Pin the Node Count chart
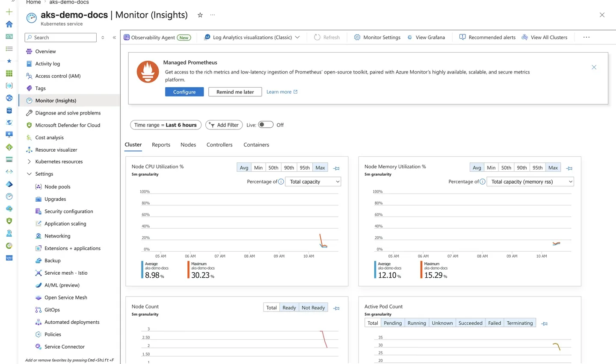This screenshot has height=364, width=616. click(x=337, y=308)
